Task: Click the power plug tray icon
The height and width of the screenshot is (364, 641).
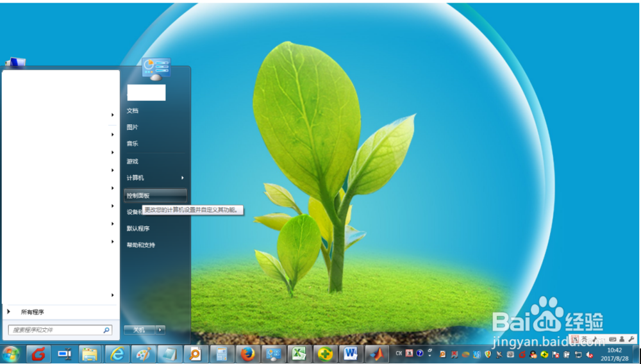Action: [x=567, y=354]
